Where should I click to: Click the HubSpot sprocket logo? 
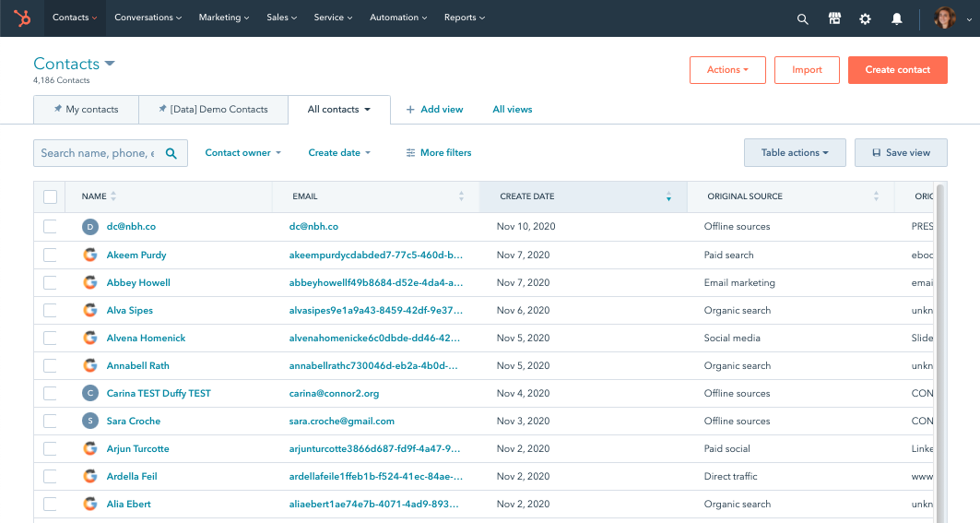(x=22, y=18)
